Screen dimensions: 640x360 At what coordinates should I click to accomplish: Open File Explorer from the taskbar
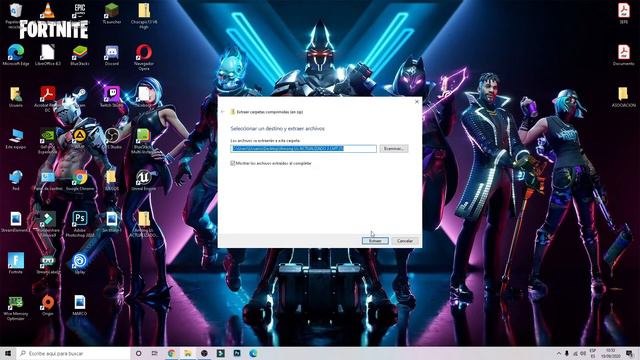click(188, 353)
